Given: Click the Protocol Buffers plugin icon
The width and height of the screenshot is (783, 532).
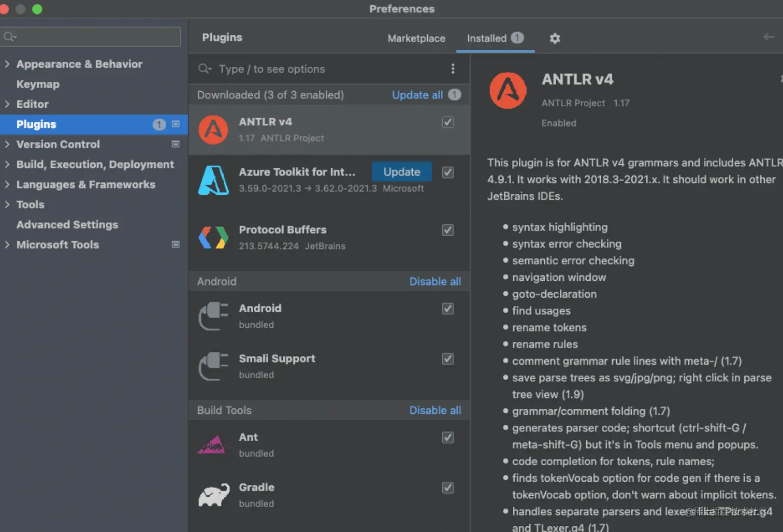Looking at the screenshot, I should 213,238.
